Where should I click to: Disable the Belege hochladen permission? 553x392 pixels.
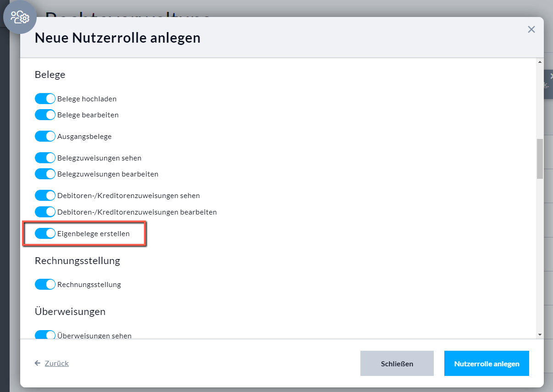click(x=44, y=98)
